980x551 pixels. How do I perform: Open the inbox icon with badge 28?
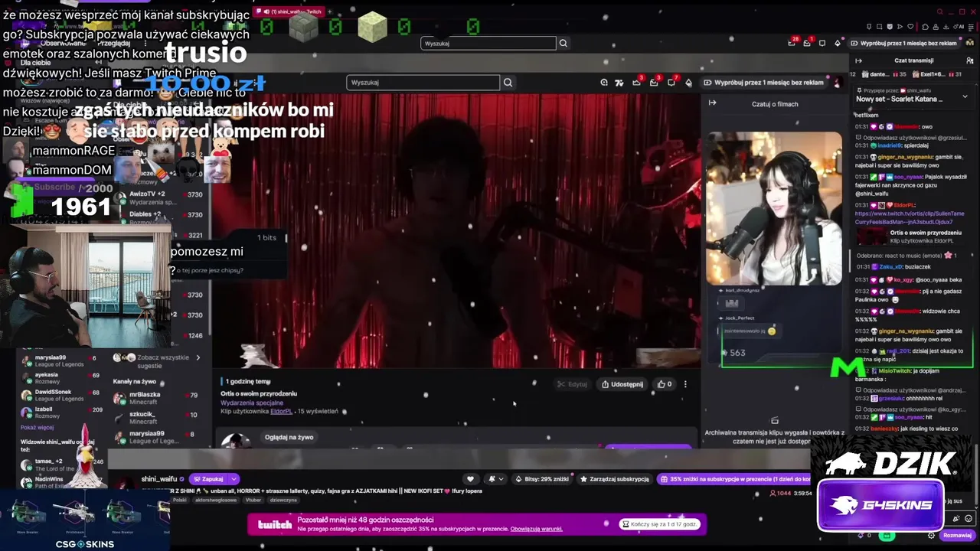click(x=792, y=44)
